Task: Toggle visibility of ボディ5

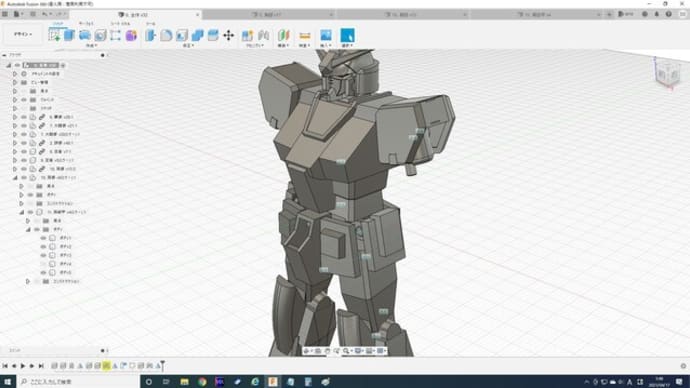Action: tap(43, 272)
